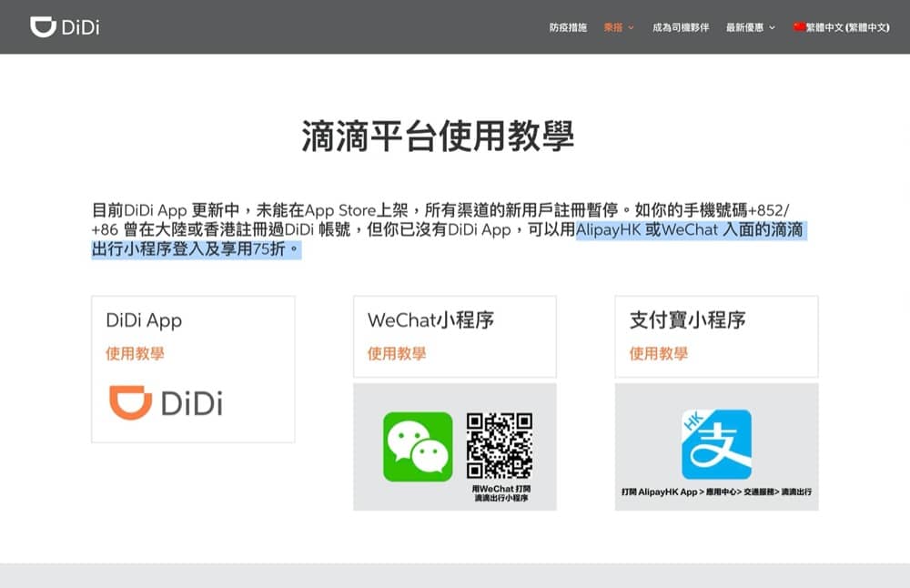Open the 繁體中文 language selector
910x588 pixels.
(x=842, y=27)
